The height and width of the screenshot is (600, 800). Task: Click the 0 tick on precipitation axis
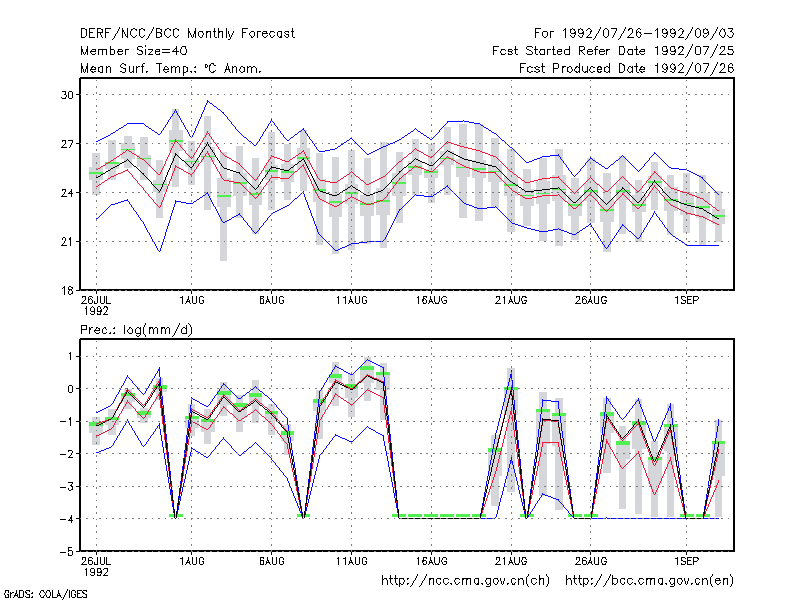click(x=70, y=389)
